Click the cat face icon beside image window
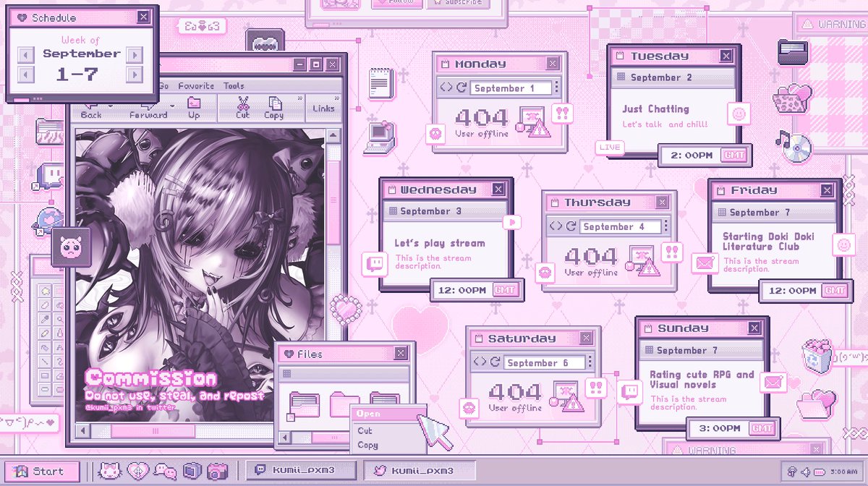The height and width of the screenshot is (486, 868). click(x=70, y=247)
